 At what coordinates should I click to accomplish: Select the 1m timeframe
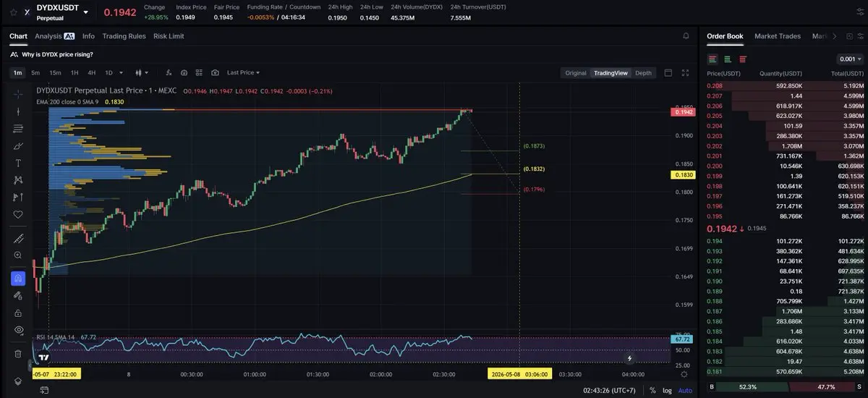coord(18,72)
